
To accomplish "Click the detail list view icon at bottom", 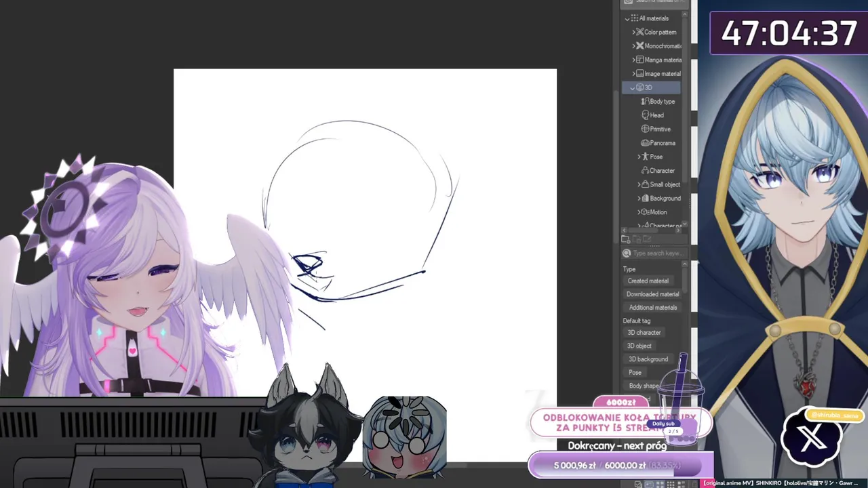I will click(650, 484).
